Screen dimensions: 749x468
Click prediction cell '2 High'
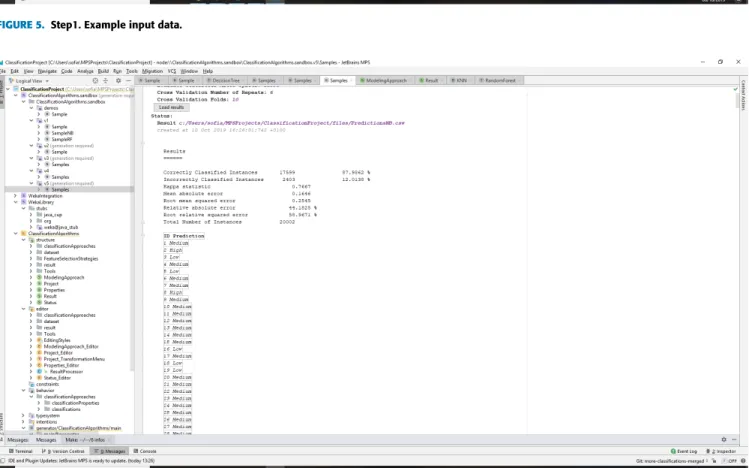tap(173, 250)
